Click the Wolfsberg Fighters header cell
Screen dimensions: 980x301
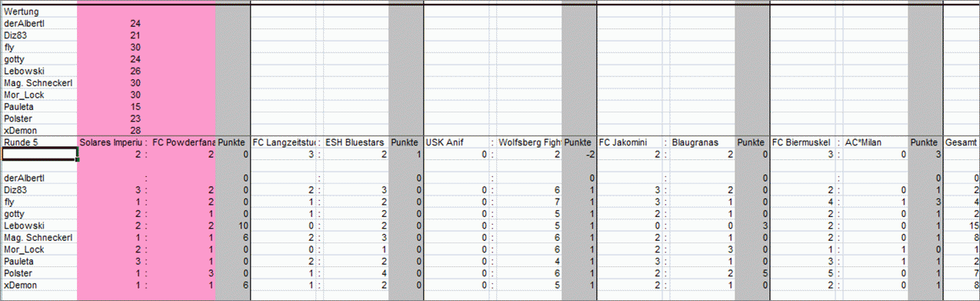point(529,142)
